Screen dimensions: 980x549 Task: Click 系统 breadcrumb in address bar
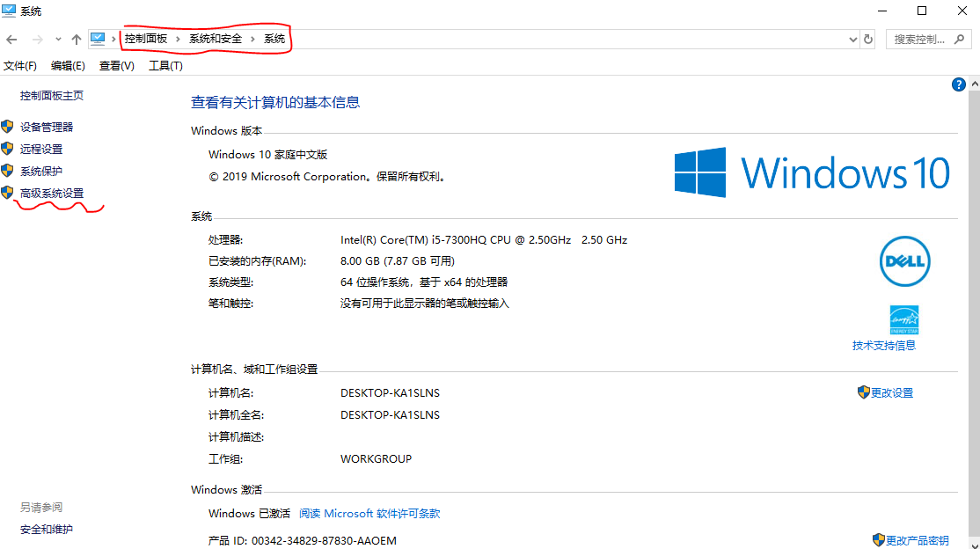[274, 39]
